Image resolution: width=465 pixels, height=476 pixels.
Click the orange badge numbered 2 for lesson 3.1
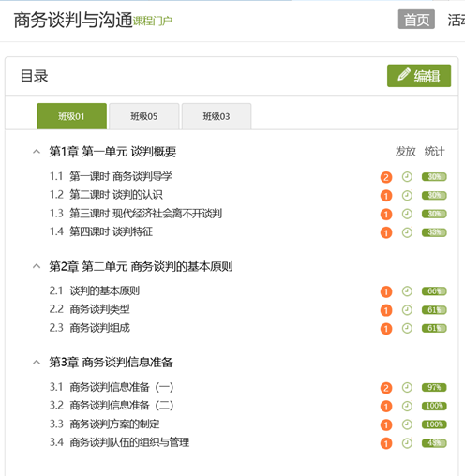(x=386, y=388)
